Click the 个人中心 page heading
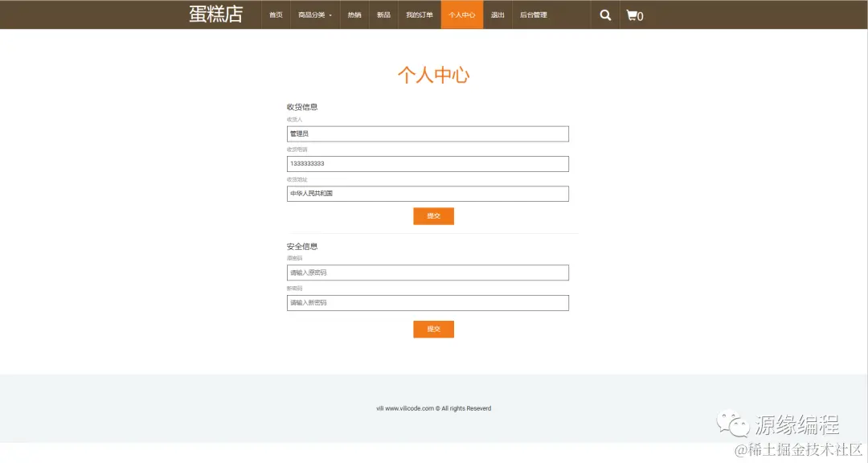Screen dimensions: 868x463 433,75
